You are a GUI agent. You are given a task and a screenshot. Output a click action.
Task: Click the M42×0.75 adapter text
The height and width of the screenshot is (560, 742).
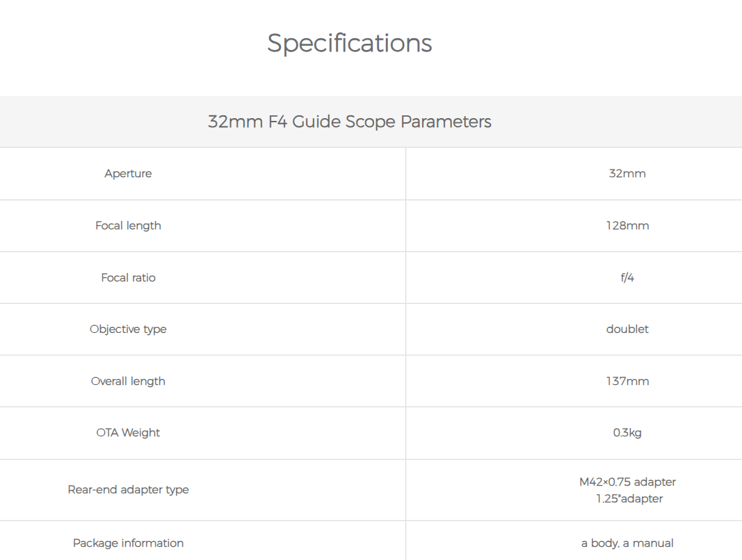click(627, 482)
